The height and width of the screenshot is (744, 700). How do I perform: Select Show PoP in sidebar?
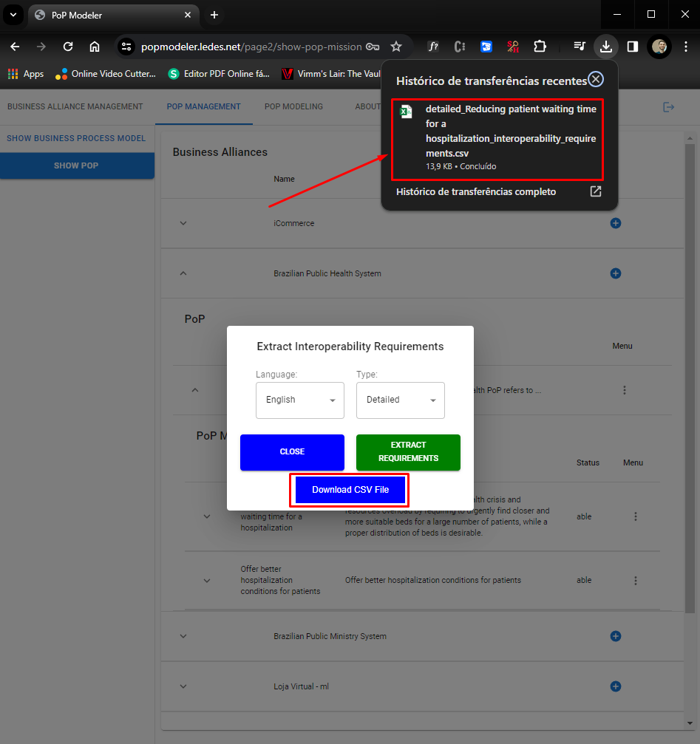coord(76,165)
